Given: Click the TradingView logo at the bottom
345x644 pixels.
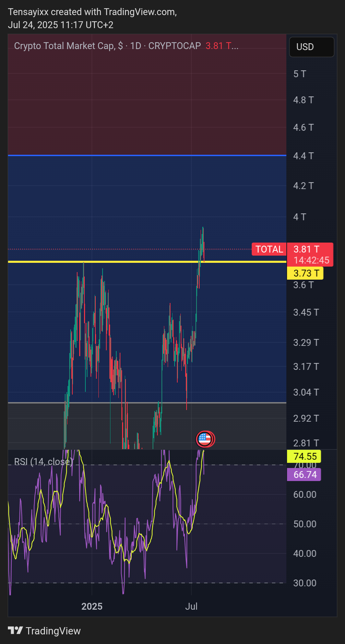Looking at the screenshot, I should 44,631.
